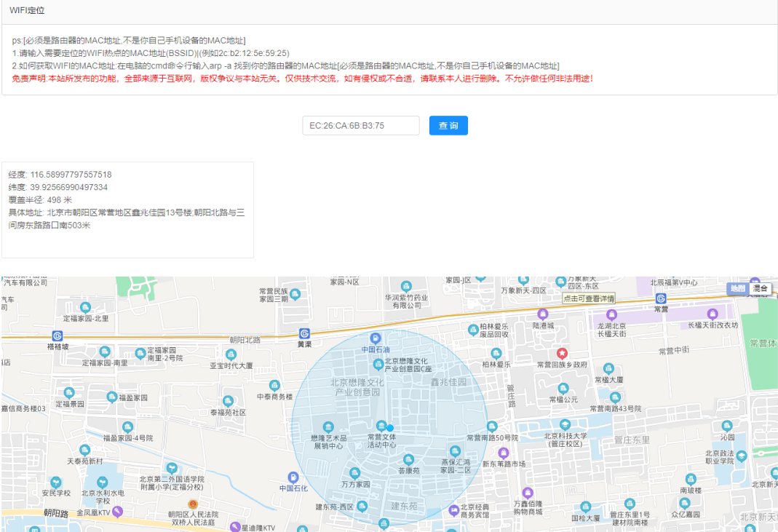
Task: Click the 华润紫竹药业有限公司 marker icon
Action: (x=406, y=286)
